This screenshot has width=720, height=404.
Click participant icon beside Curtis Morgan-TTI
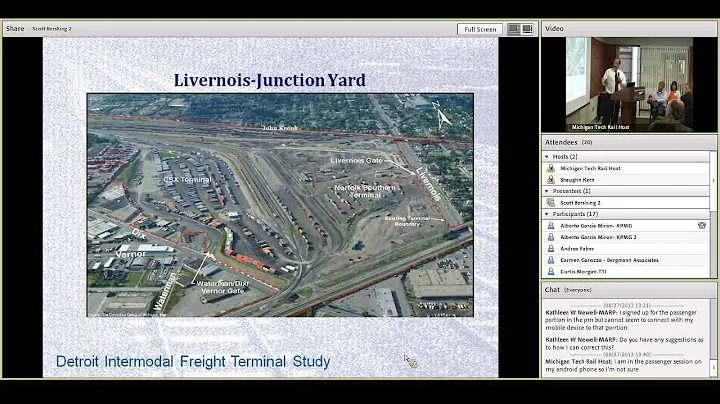coord(551,271)
